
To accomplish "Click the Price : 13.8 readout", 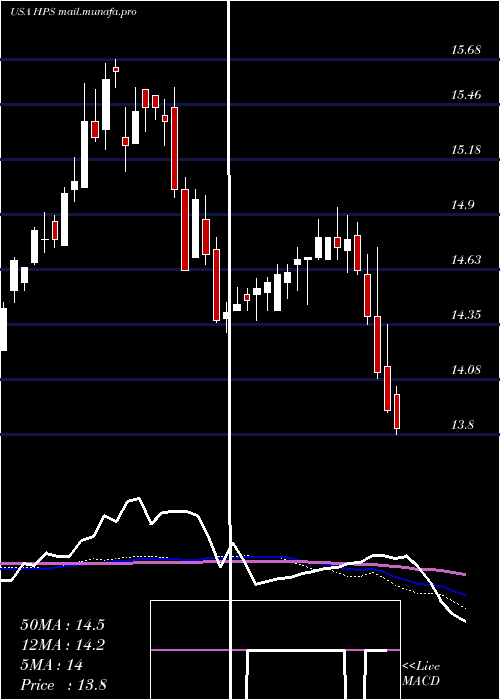I will [63, 685].
